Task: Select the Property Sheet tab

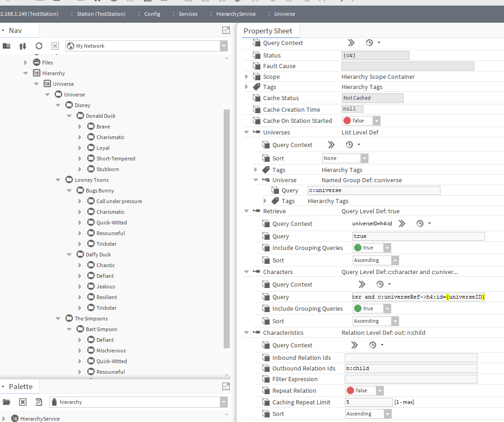Action: pos(268,31)
